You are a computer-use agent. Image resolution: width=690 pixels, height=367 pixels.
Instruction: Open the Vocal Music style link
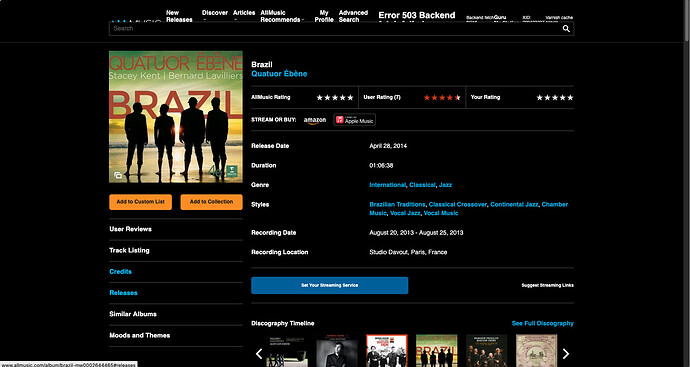tap(441, 213)
